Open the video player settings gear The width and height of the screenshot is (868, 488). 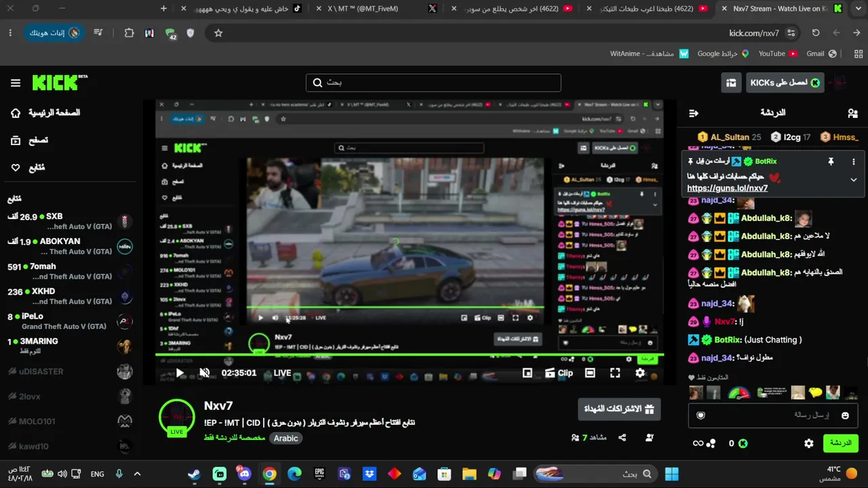639,373
